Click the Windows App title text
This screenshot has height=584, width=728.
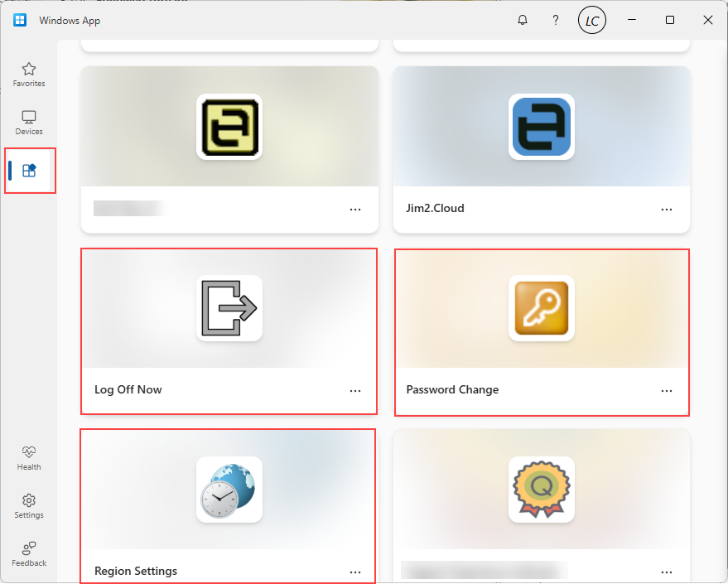[x=70, y=20]
